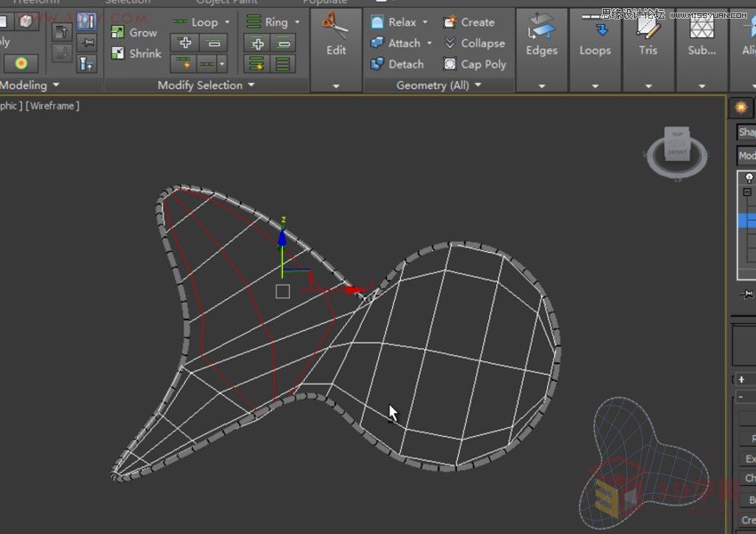Expand the Edges panel arrow
This screenshot has width=756, height=534.
click(542, 86)
